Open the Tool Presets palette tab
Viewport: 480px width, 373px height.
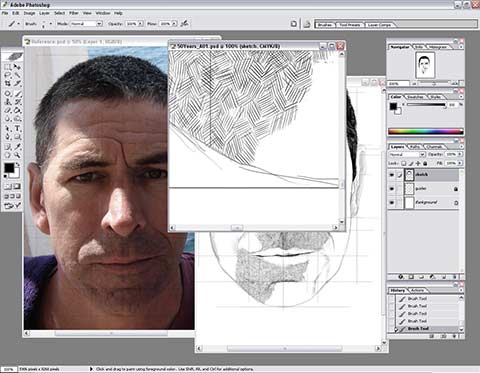[350, 25]
